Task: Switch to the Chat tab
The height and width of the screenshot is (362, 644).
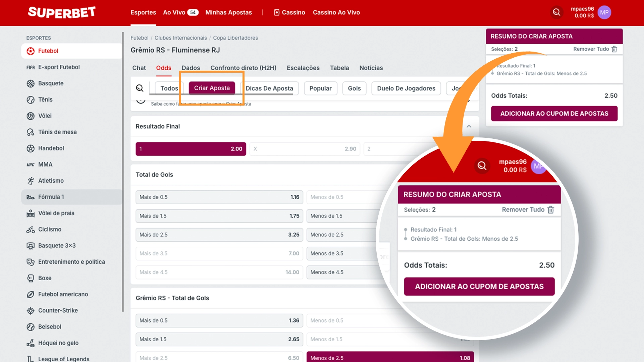Action: (x=139, y=68)
